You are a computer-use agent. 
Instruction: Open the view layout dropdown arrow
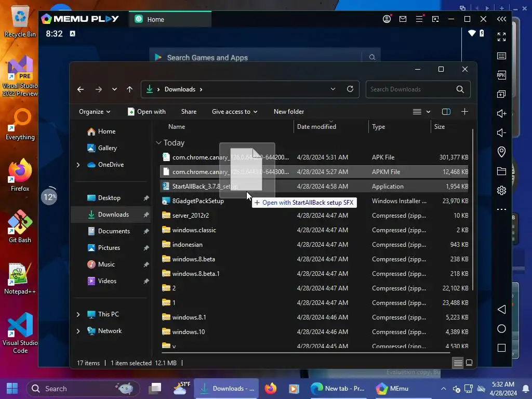[428, 112]
